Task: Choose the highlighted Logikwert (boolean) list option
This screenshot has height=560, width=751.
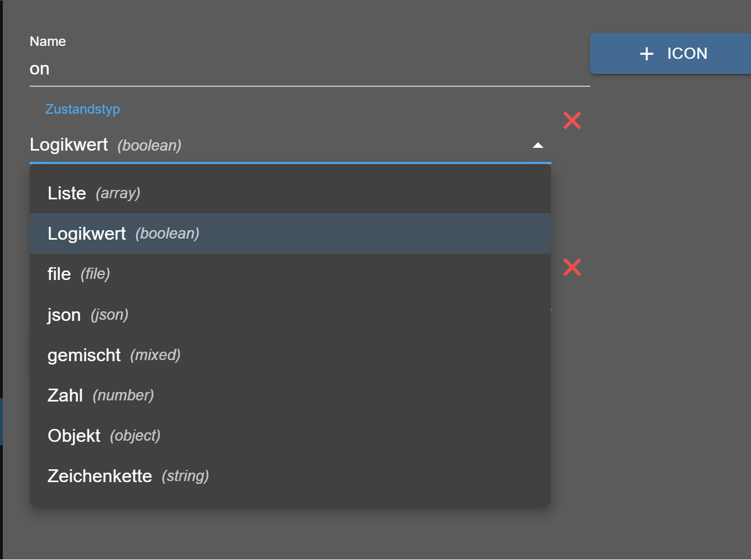Action: click(x=123, y=234)
